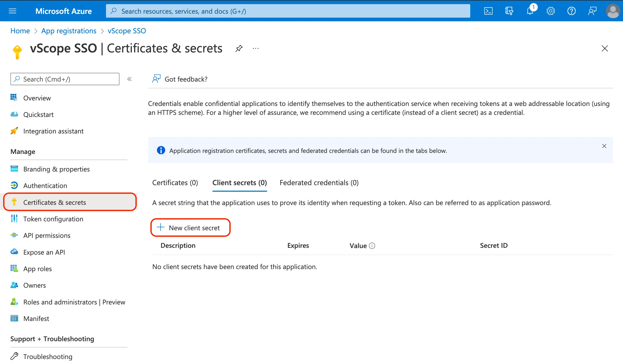Collapse the left navigation menu
Viewport: 623px width, 364px height.
(129, 79)
